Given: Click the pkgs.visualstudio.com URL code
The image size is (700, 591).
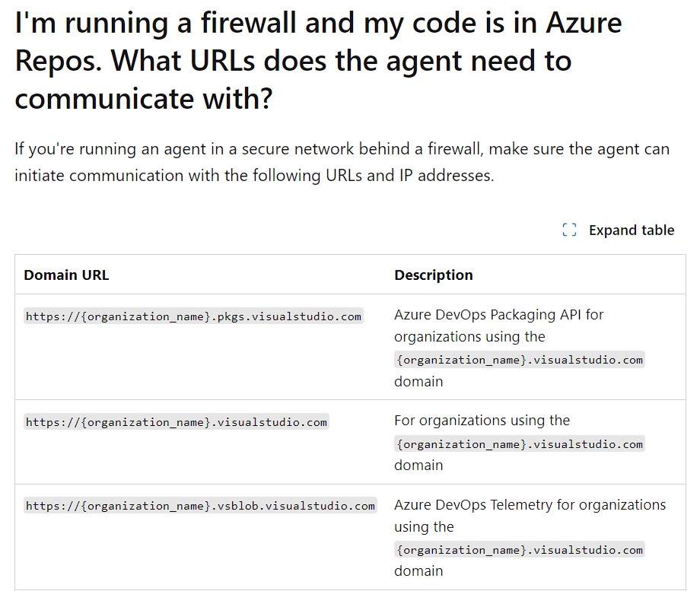Looking at the screenshot, I should pyautogui.click(x=193, y=316).
